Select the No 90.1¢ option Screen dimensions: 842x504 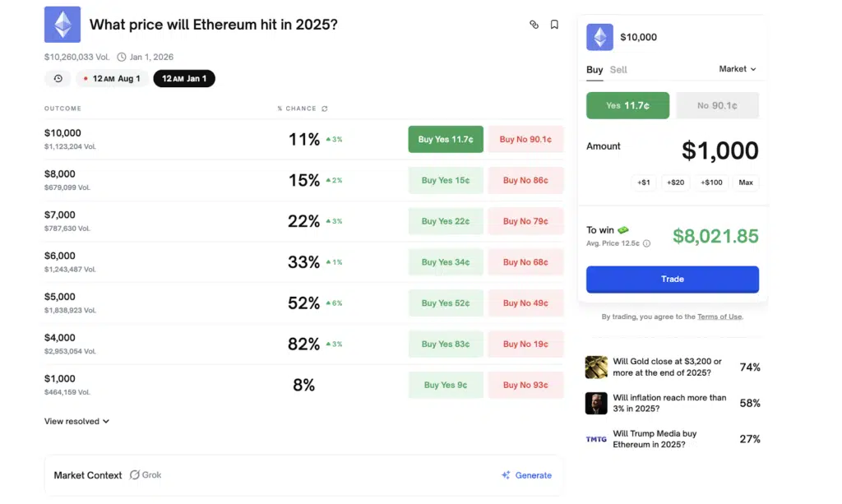coord(717,105)
